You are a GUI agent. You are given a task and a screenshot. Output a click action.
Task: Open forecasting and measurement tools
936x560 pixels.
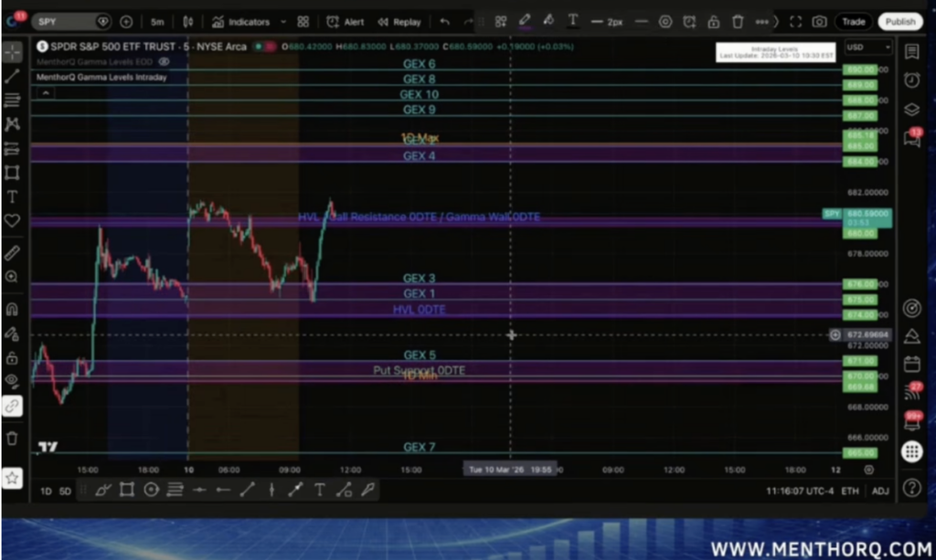pos(13,149)
